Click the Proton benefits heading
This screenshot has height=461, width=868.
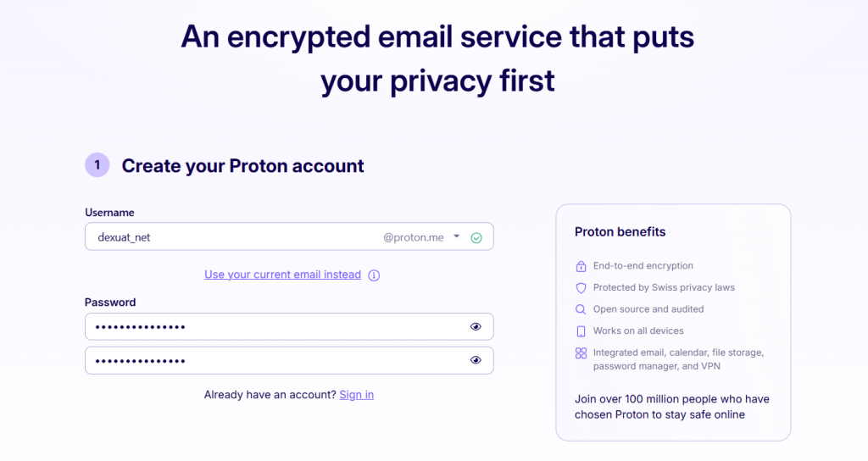pyautogui.click(x=620, y=232)
